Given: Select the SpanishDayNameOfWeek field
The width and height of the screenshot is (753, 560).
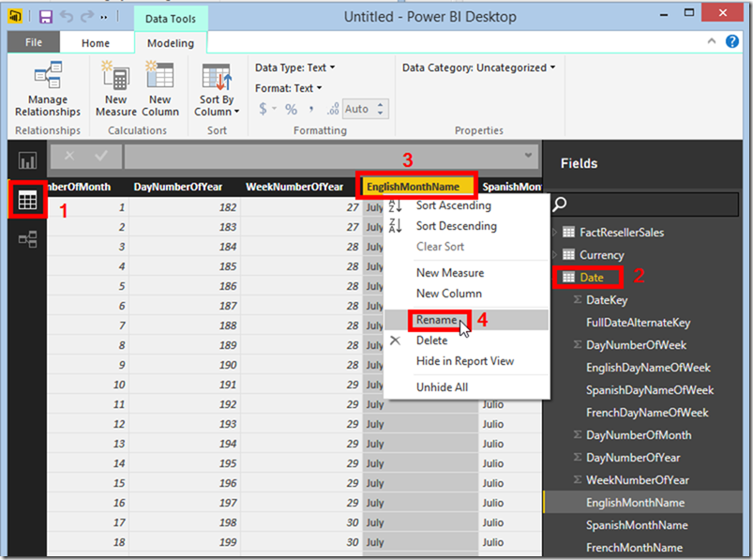Looking at the screenshot, I should click(650, 390).
